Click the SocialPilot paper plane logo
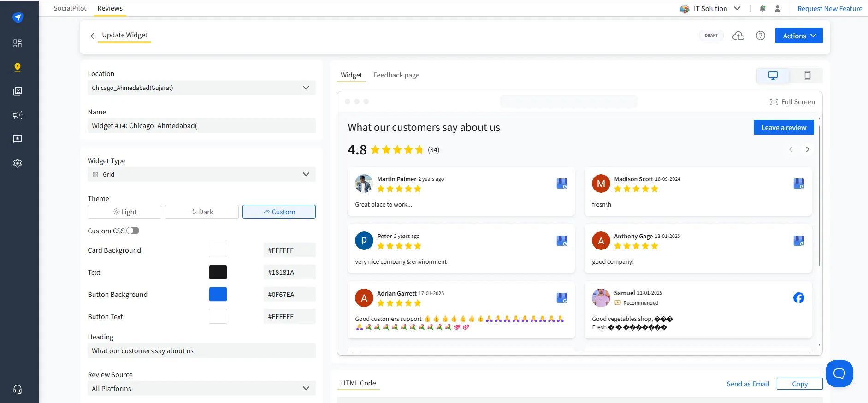 click(18, 18)
